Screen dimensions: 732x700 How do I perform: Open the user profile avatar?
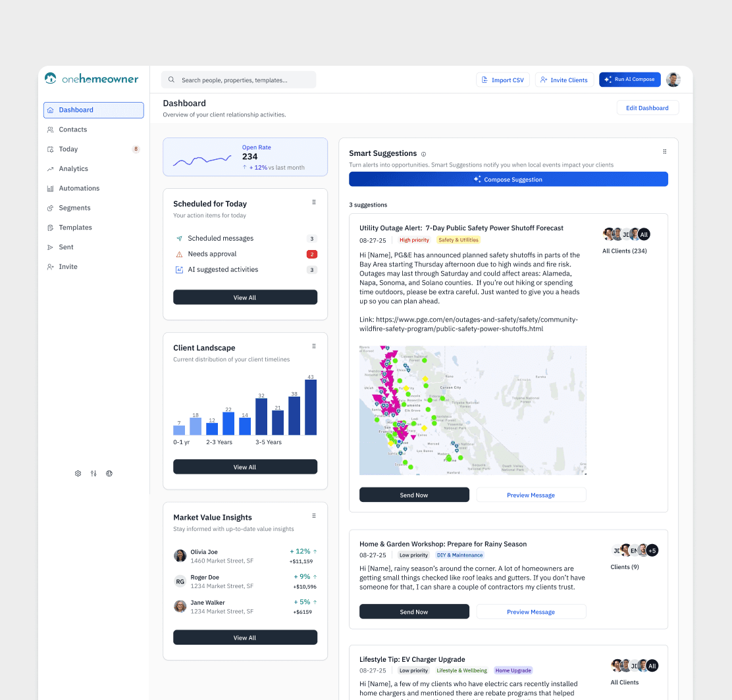click(673, 80)
